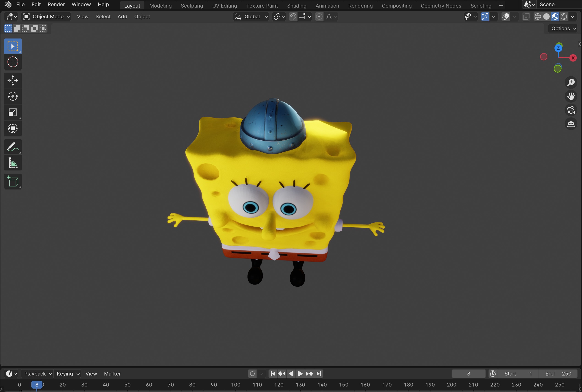
Task: Toggle X-Ray mode
Action: 526,16
